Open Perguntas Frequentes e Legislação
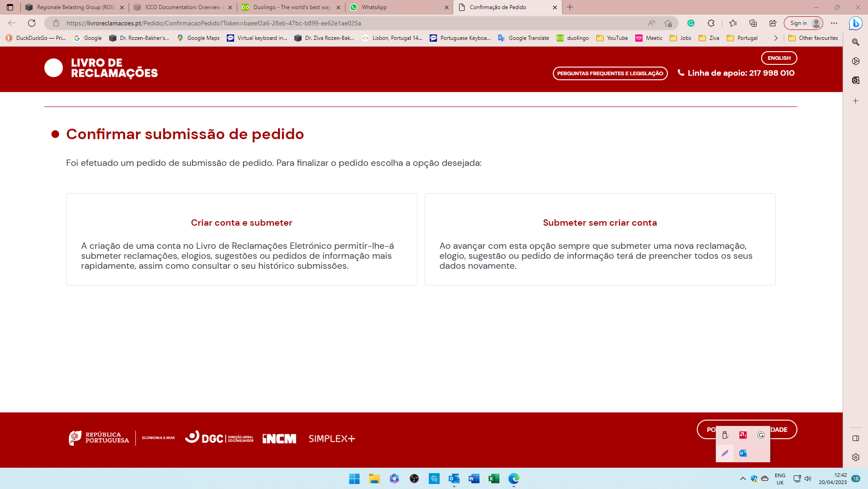 click(610, 73)
